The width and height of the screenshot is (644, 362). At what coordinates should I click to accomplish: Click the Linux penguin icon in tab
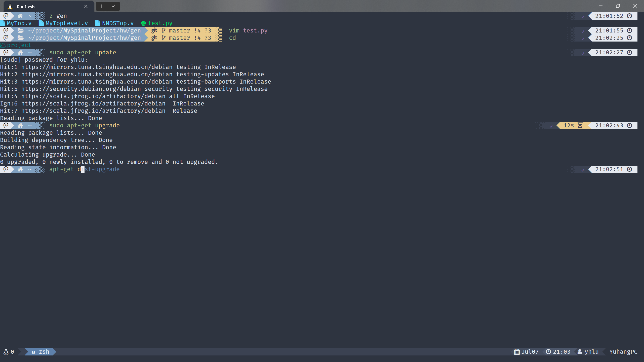[x=10, y=7]
